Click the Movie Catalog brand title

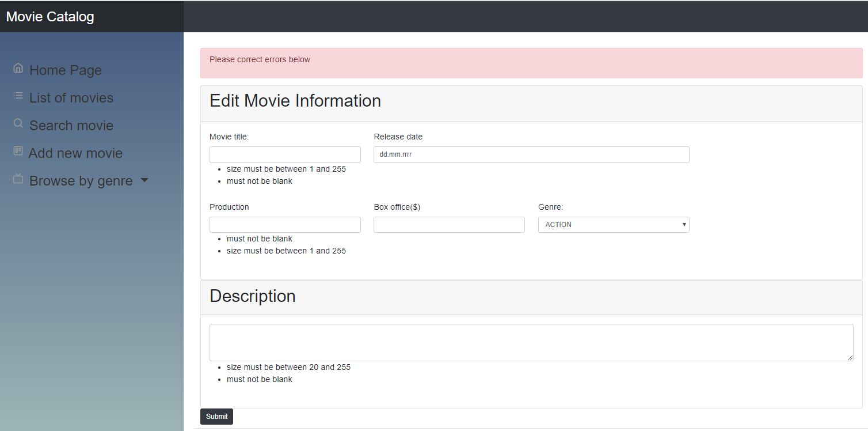pos(50,17)
